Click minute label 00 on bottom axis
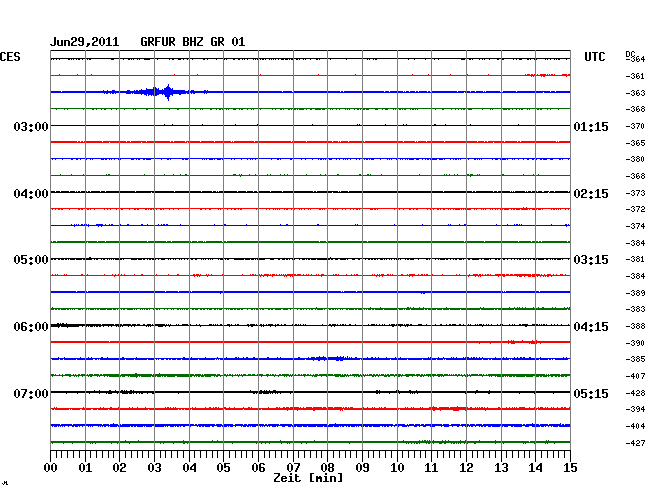The height and width of the screenshot is (494, 650). [51, 468]
